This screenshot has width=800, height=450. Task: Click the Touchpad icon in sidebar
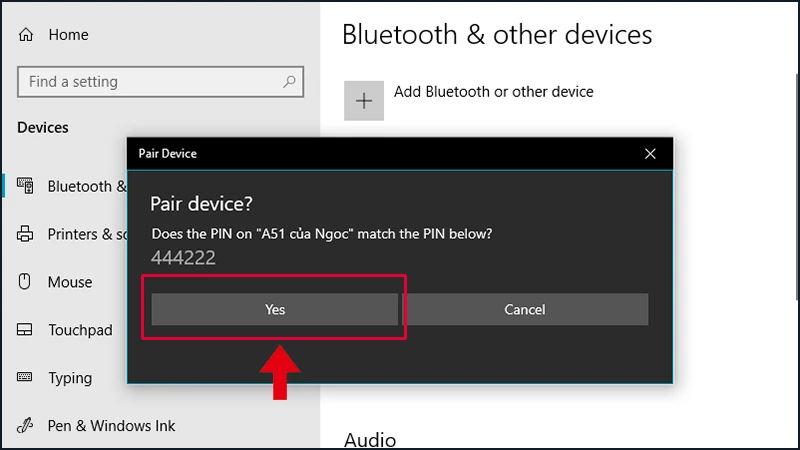tap(26, 330)
